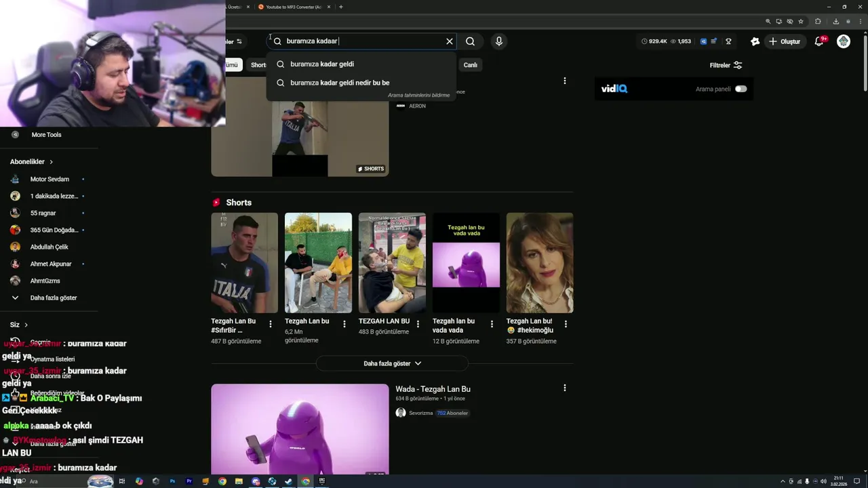Image resolution: width=868 pixels, height=488 pixels.
Task: Toggle the vidIQ Arama paneli switch
Action: pos(741,89)
